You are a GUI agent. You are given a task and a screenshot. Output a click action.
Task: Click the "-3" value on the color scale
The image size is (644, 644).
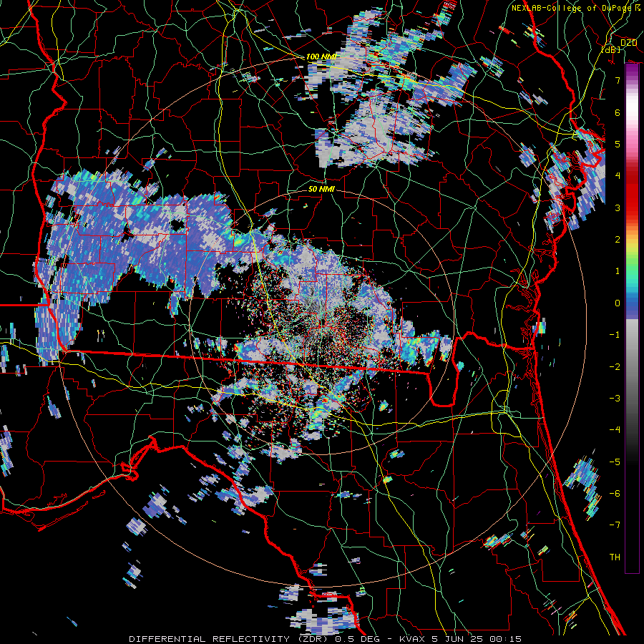click(x=615, y=398)
